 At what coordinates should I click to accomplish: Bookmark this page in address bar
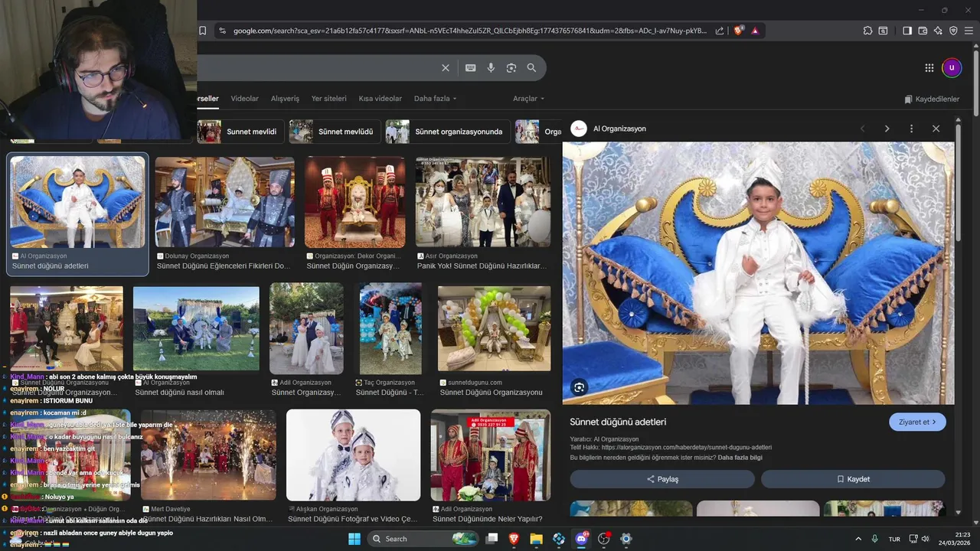(x=203, y=31)
